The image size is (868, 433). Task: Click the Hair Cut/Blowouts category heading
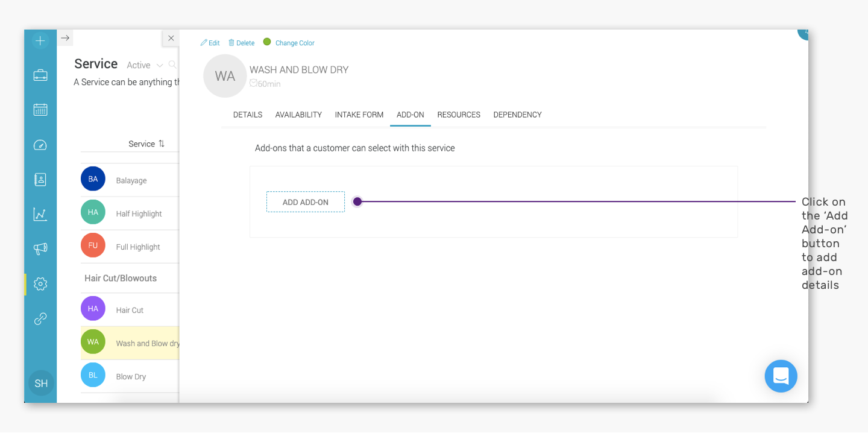121,278
